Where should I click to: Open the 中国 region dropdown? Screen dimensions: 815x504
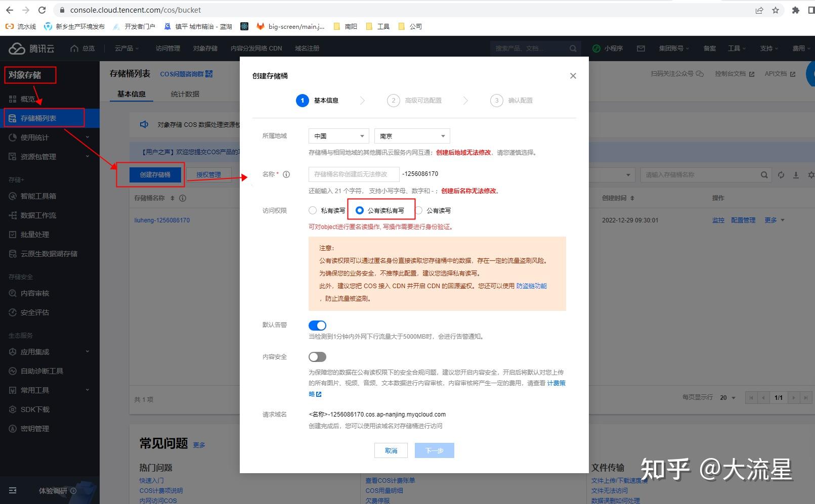point(339,136)
